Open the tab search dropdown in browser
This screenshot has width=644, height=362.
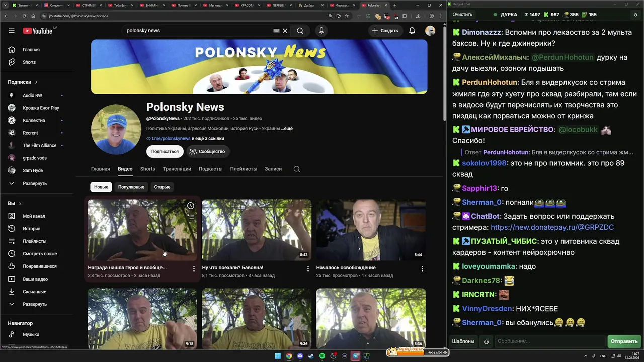click(x=6, y=5)
